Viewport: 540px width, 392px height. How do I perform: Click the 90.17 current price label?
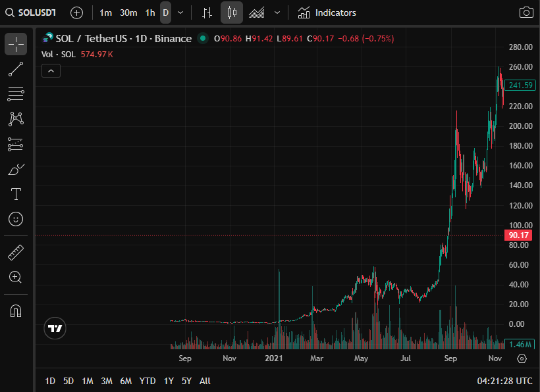point(518,235)
